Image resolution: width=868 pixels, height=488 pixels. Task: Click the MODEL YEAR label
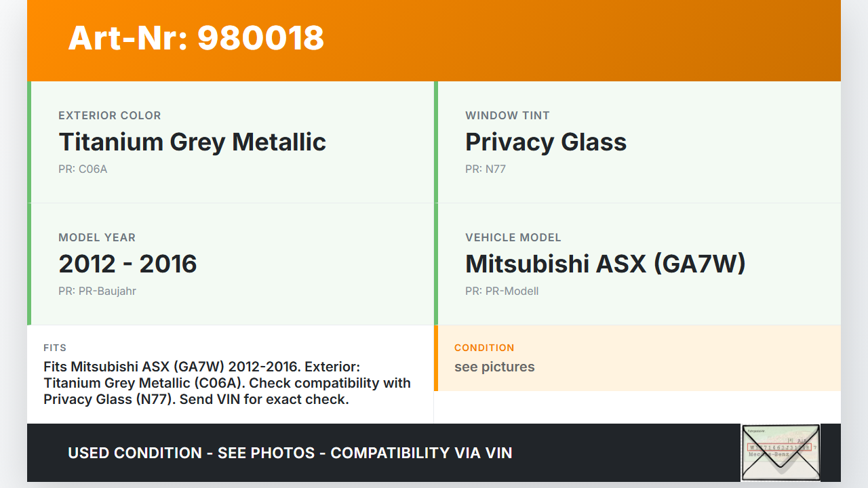click(x=97, y=238)
